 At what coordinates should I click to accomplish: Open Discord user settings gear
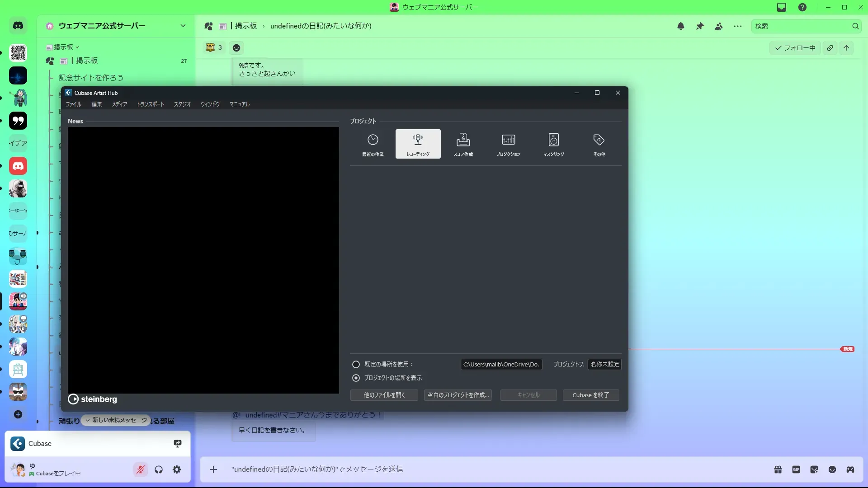(177, 470)
